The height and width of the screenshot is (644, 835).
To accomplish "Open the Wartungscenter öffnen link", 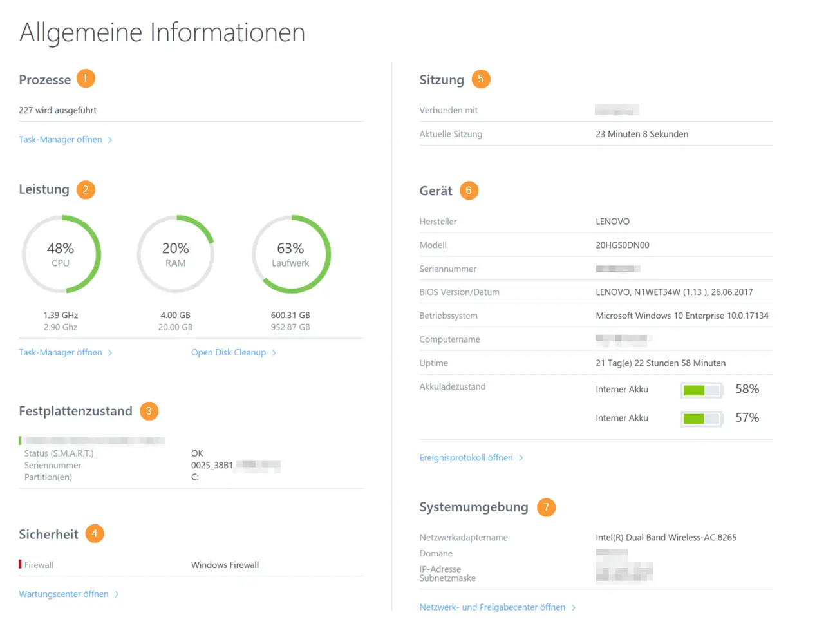I will point(69,594).
